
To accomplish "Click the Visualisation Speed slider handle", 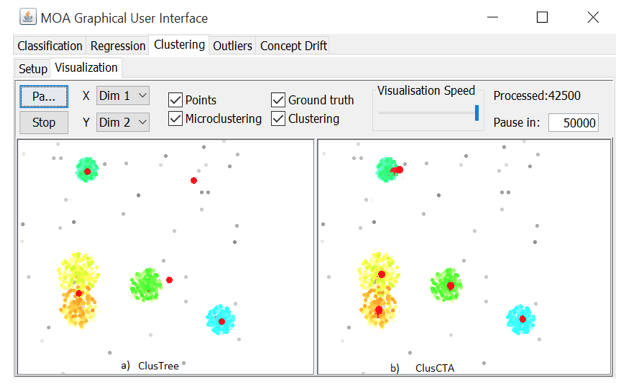I will [477, 113].
